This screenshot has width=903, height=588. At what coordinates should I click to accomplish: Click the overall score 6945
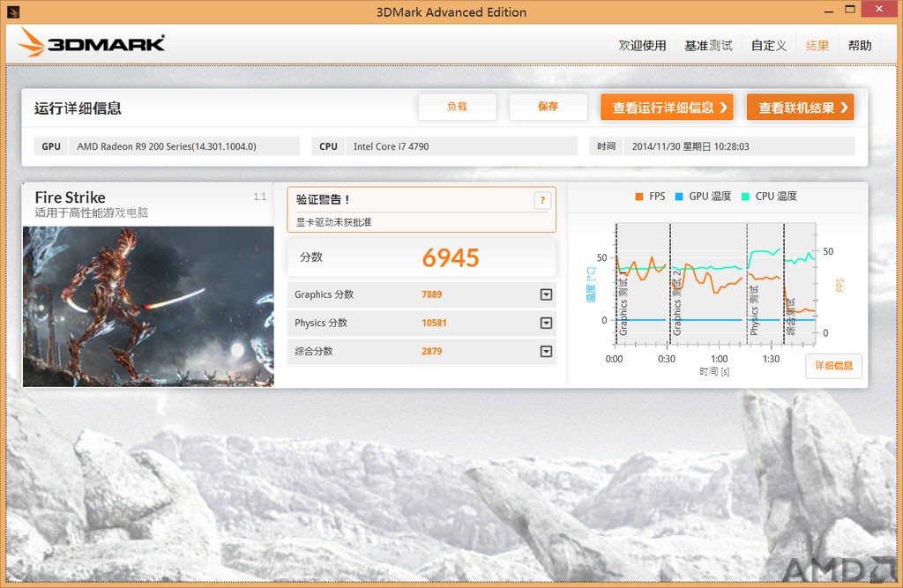point(451,258)
